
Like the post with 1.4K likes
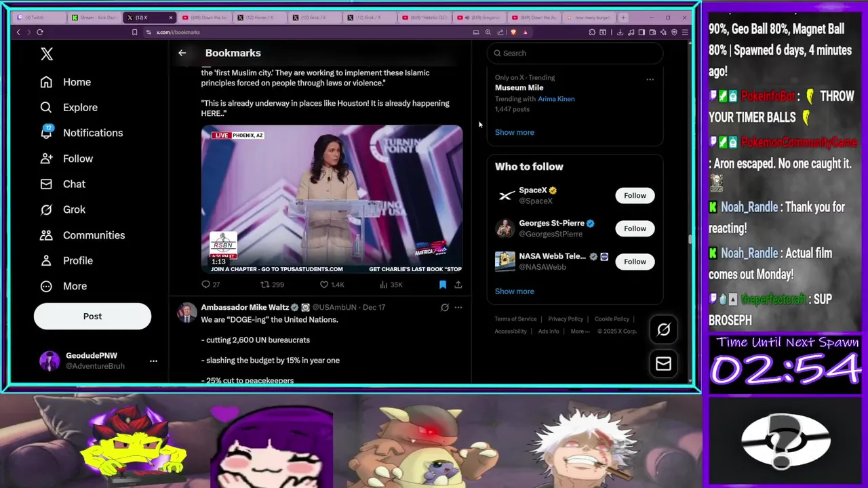click(332, 285)
